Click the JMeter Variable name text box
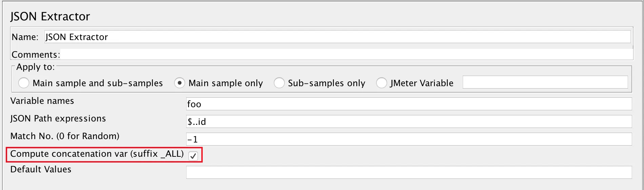This screenshot has width=644, height=190. [x=545, y=82]
